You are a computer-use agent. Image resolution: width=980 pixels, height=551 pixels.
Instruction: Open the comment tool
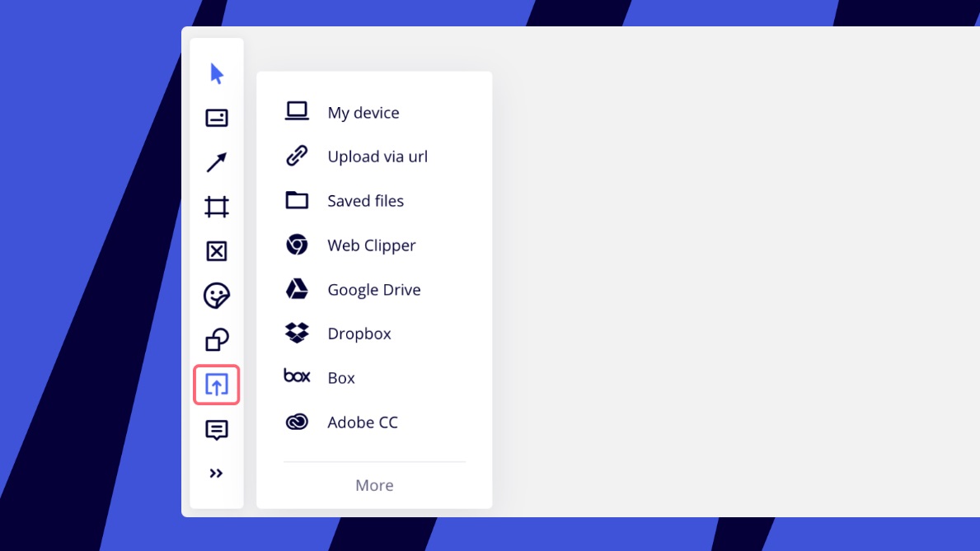[217, 430]
